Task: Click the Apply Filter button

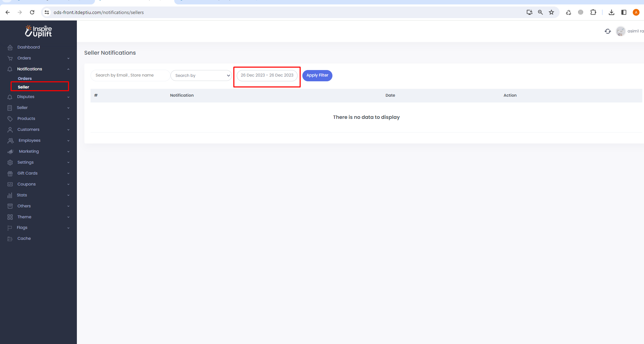Action: coord(317,75)
